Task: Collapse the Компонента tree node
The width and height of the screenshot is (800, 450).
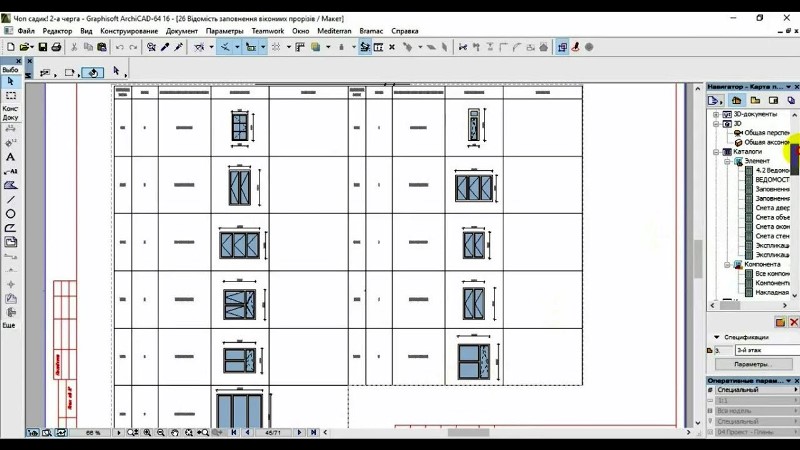Action: 727,264
